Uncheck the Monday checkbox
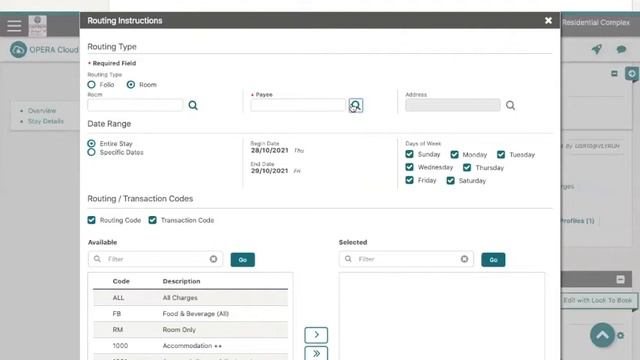The width and height of the screenshot is (640, 360). point(454,155)
